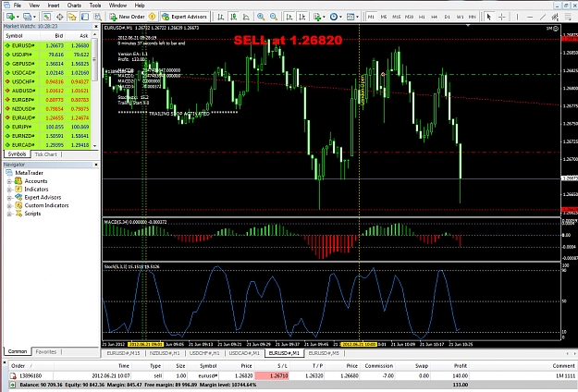This screenshot has width=578, height=392.
Task: Select the Crosshair tool
Action: [x=501, y=17]
